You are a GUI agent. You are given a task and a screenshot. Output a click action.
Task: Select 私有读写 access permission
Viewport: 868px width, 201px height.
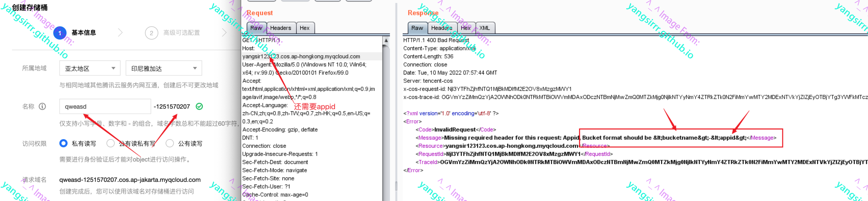(x=63, y=144)
